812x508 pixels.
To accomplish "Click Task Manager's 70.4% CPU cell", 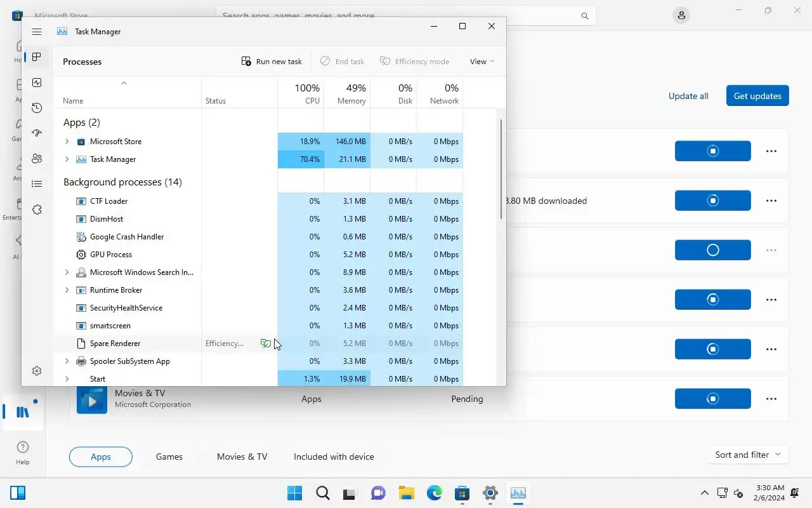I will pyautogui.click(x=301, y=159).
